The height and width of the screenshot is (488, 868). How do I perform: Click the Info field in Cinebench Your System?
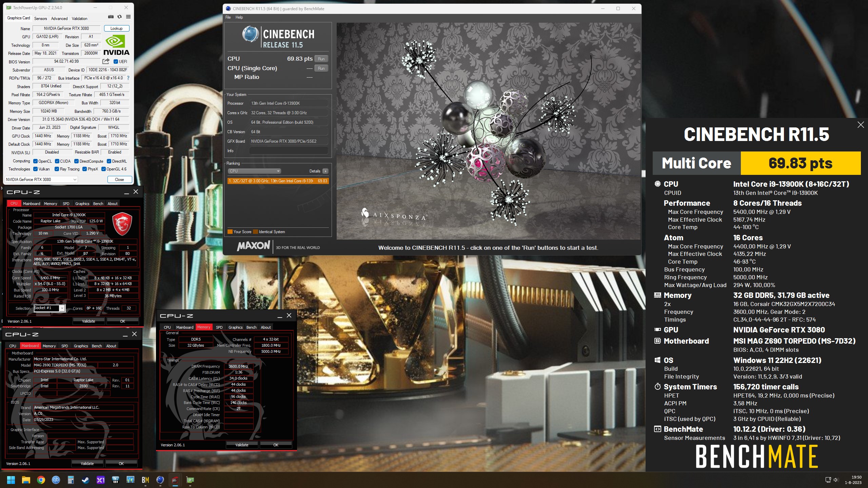[289, 151]
